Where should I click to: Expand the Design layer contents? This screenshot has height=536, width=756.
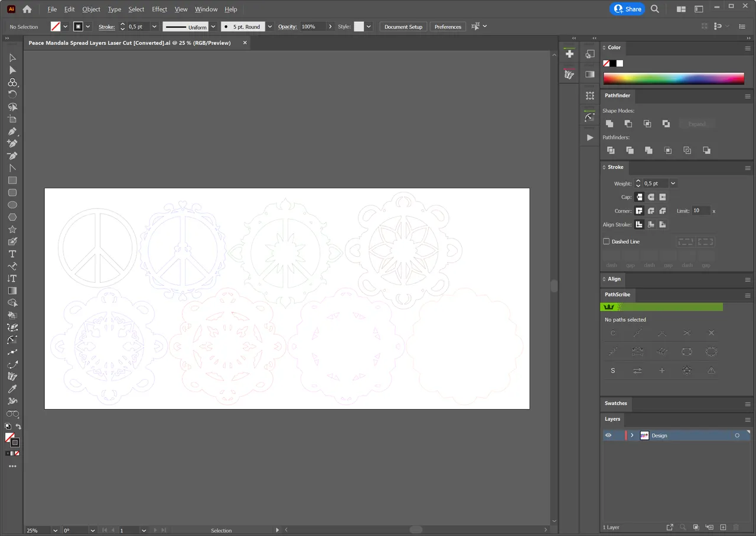click(x=632, y=436)
